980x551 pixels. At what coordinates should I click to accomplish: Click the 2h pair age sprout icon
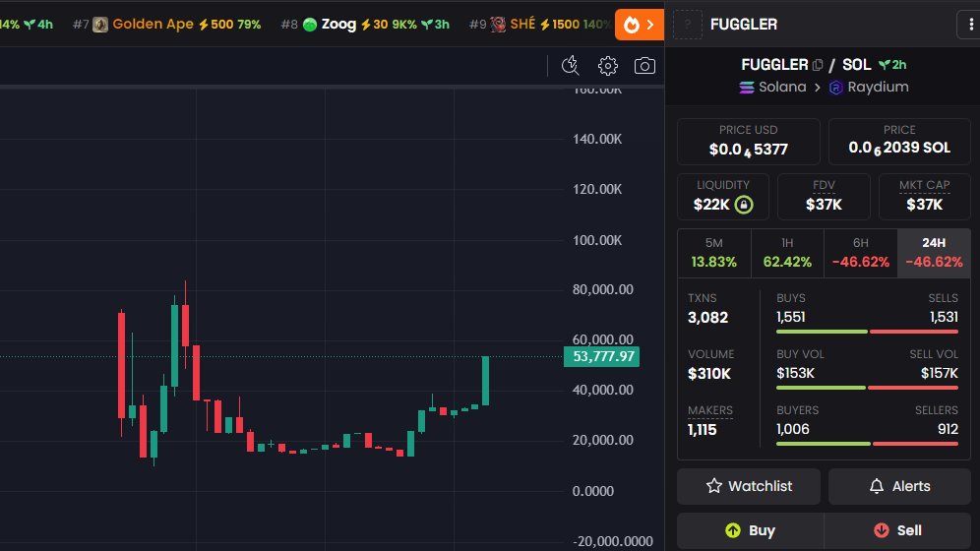pos(884,65)
